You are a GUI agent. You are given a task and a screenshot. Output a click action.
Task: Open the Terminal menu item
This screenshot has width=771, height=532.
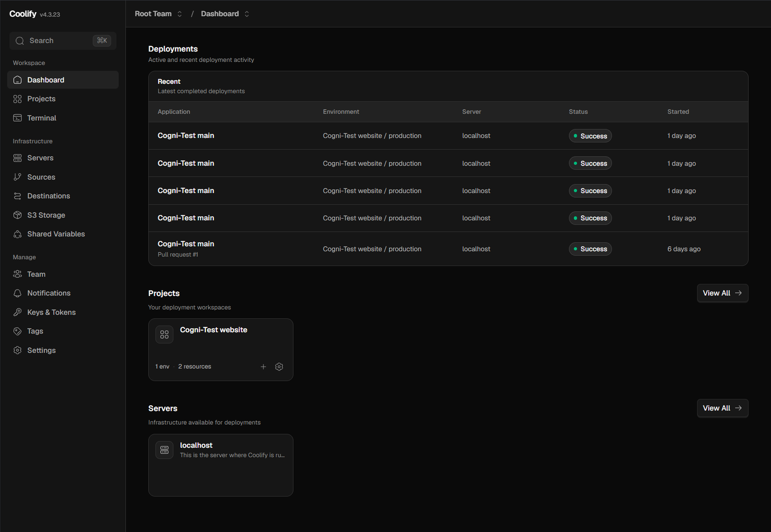click(x=63, y=118)
